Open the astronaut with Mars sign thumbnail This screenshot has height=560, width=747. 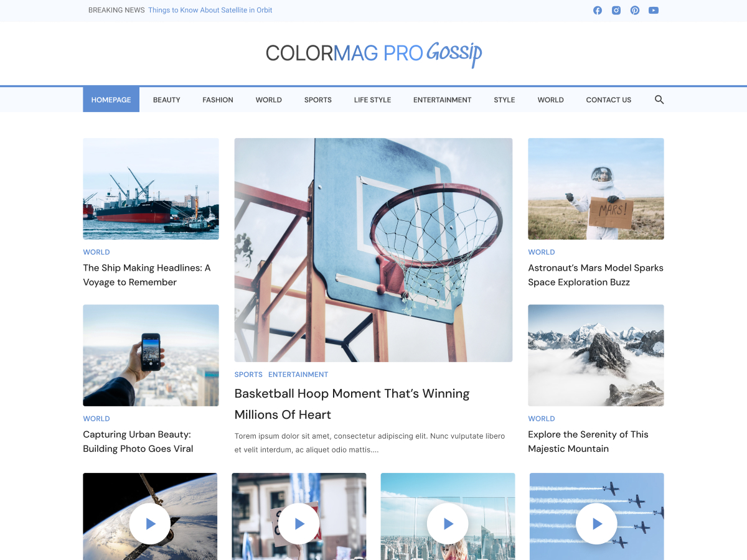(596, 189)
